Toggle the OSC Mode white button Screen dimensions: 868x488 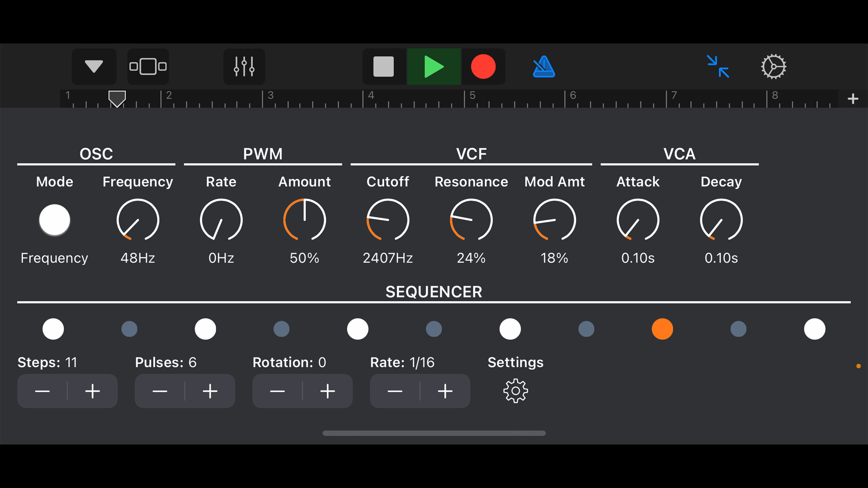point(55,220)
